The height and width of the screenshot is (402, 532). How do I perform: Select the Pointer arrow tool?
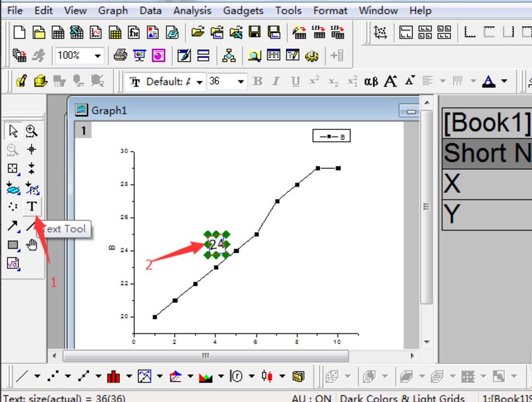[13, 131]
